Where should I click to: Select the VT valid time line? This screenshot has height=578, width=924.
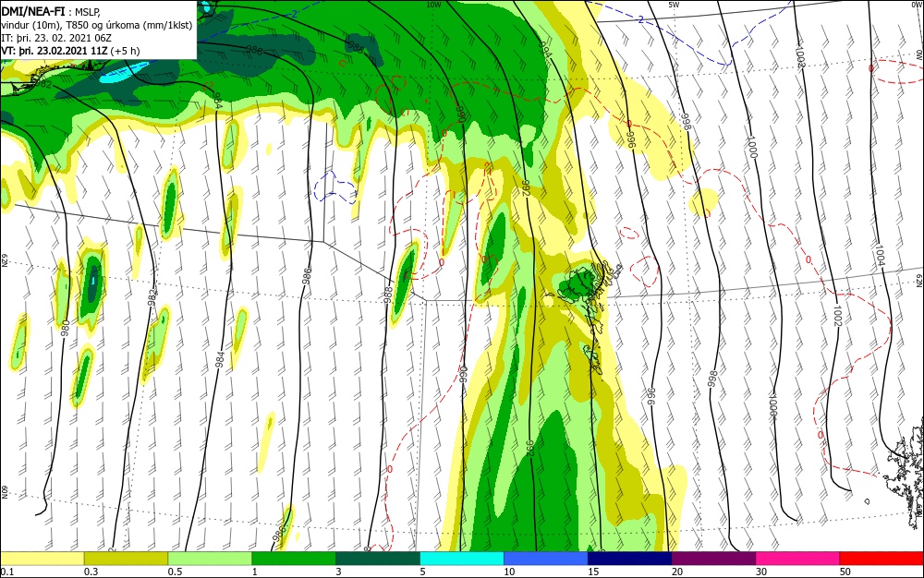[71, 51]
